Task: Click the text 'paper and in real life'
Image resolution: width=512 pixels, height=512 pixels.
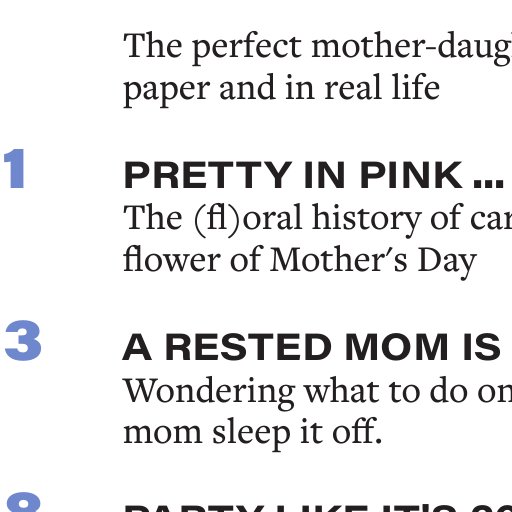Action: pos(282,89)
